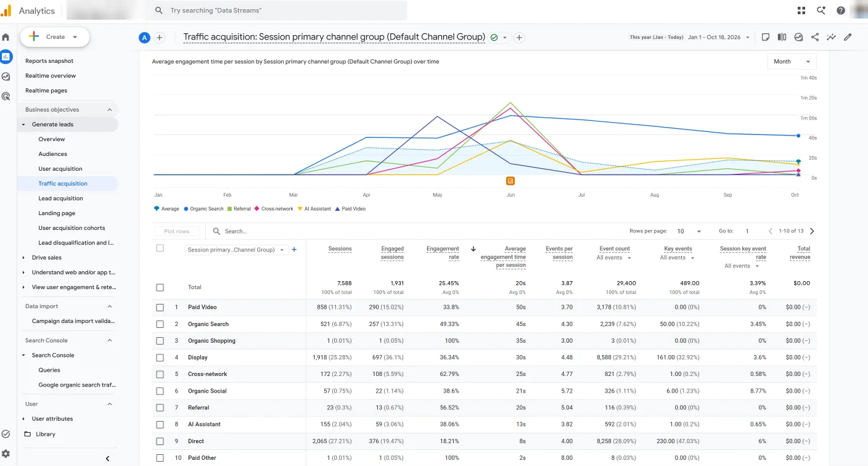The image size is (868, 466).
Task: Click the Plot rows button
Action: coord(177,231)
